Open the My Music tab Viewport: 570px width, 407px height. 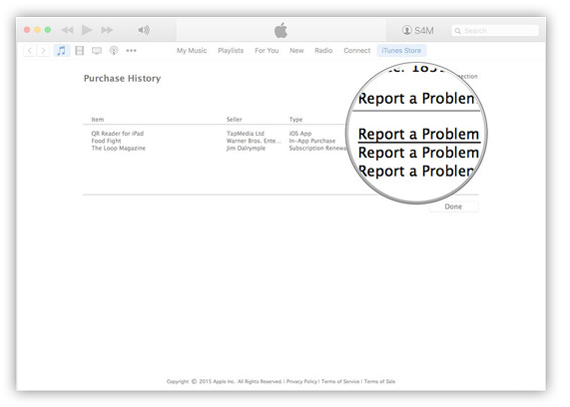point(192,51)
